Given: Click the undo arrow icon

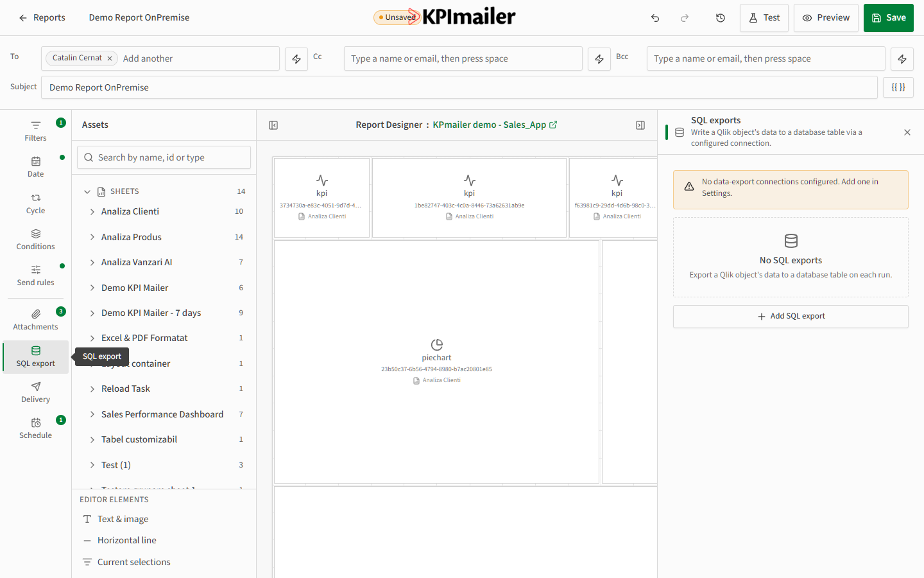Looking at the screenshot, I should (x=655, y=18).
